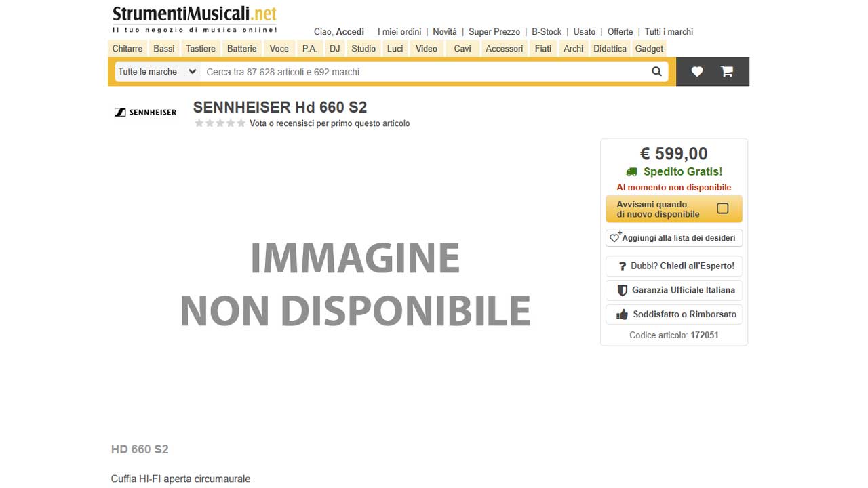Viewport: 868px width, 488px height.
Task: Open the Cavi category tab
Action: coord(462,49)
